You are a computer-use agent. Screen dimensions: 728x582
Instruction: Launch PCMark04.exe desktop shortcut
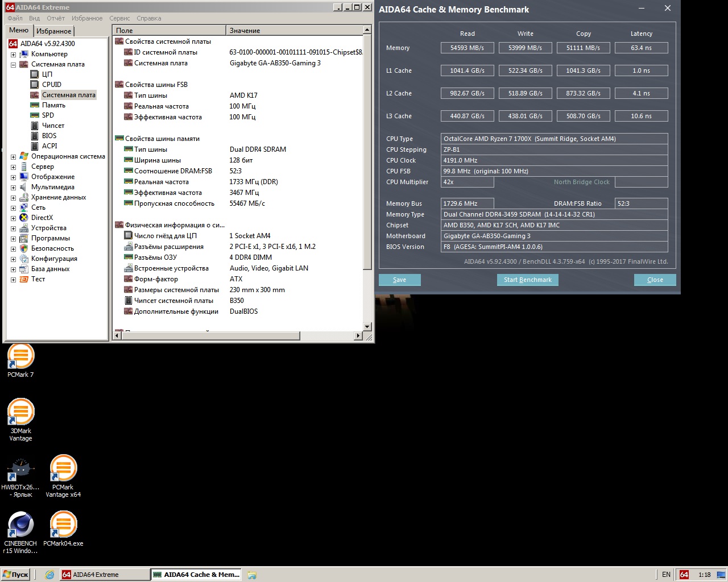tap(63, 529)
